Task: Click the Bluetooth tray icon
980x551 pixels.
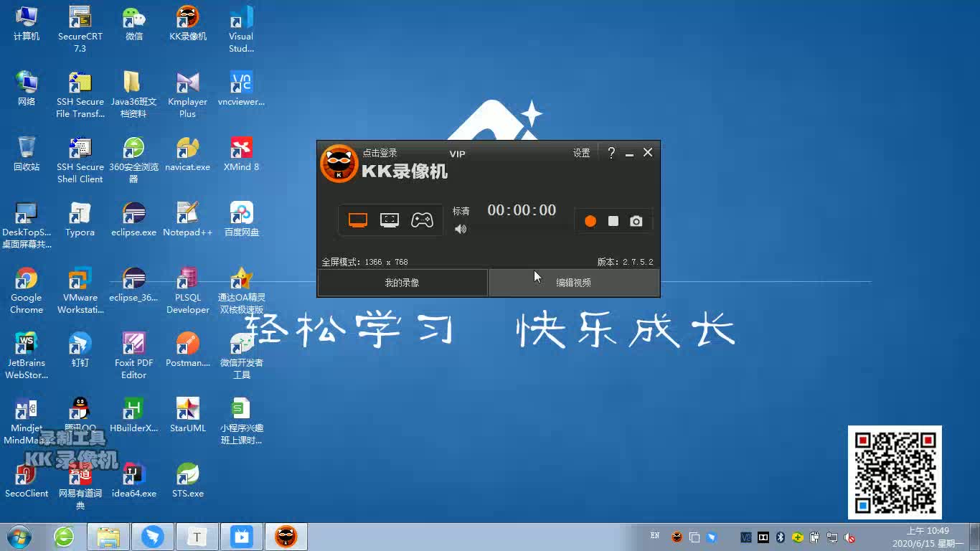Action: tap(781, 537)
